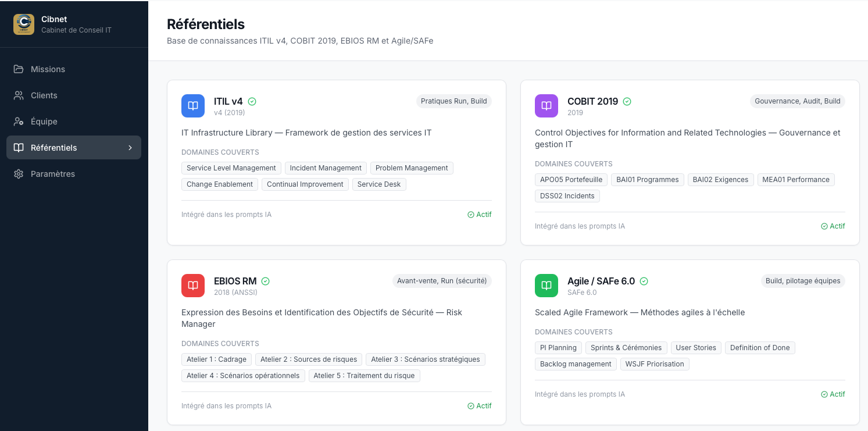This screenshot has width=868, height=431.
Task: Click the Definition of Done tag
Action: coord(760,348)
